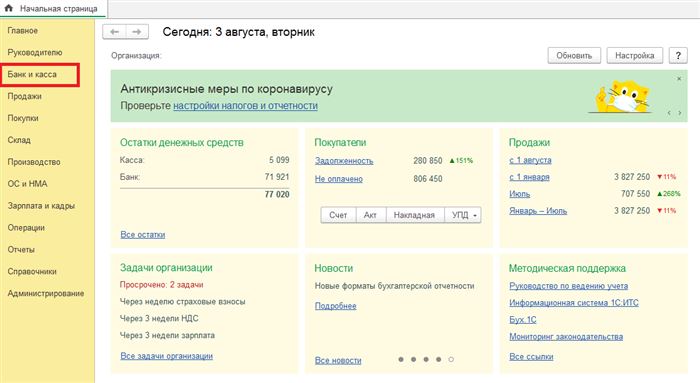Open the Все остатки link
The width and height of the screenshot is (700, 383).
pyautogui.click(x=143, y=234)
